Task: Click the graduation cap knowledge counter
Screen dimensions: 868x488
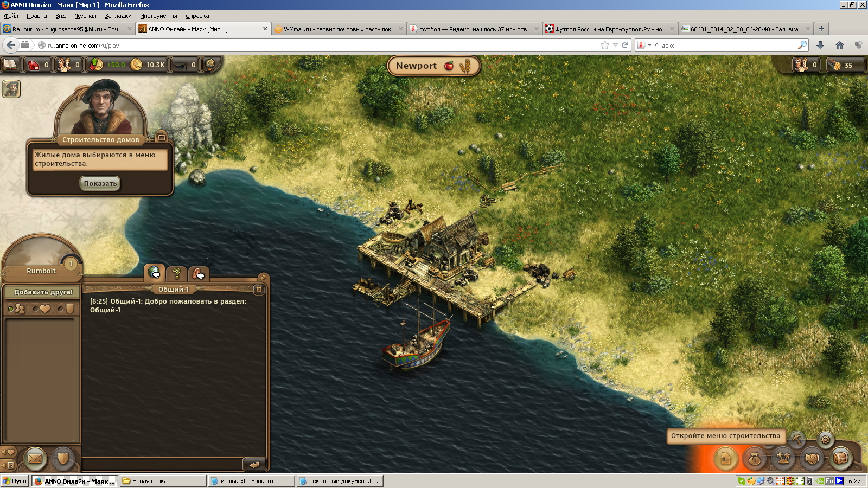Action: (184, 65)
